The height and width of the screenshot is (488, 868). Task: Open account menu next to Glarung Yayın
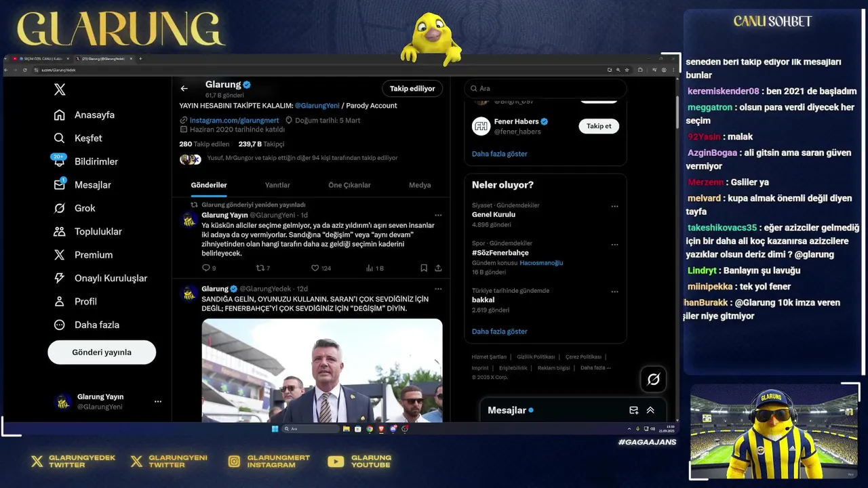pyautogui.click(x=158, y=401)
